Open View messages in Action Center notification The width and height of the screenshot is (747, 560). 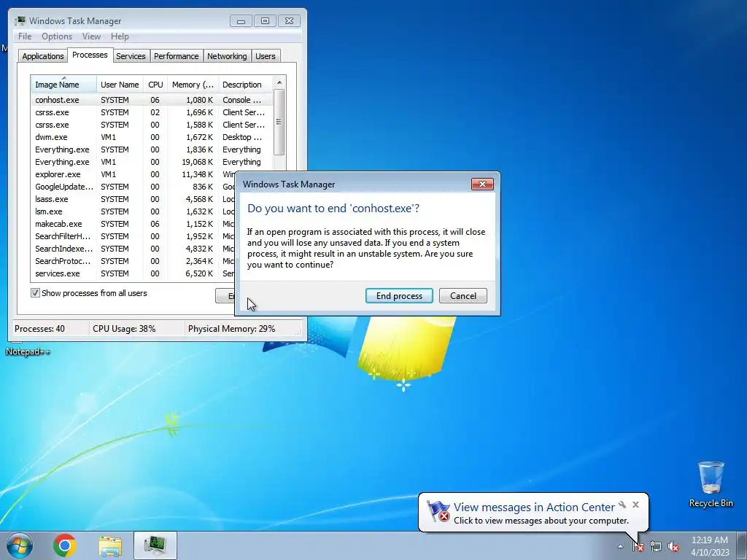[534, 507]
